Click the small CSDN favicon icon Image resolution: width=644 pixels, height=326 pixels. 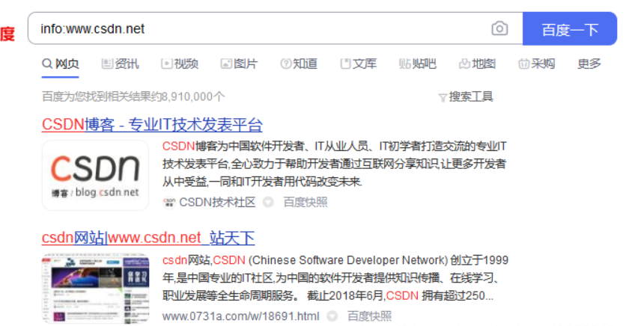(x=168, y=203)
